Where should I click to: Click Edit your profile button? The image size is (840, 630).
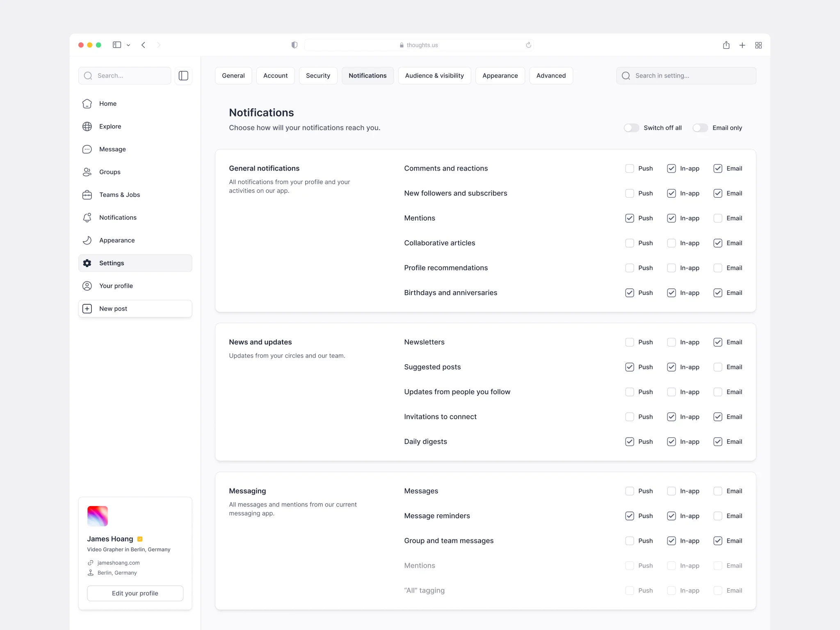pyautogui.click(x=135, y=593)
